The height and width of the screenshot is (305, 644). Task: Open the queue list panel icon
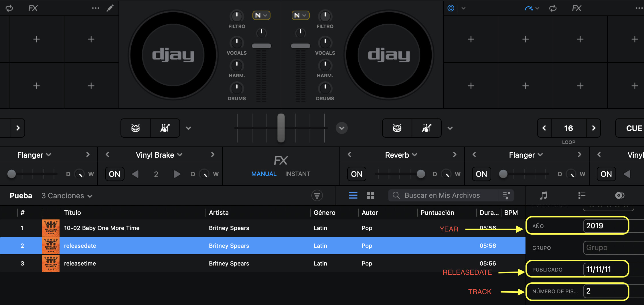point(582,195)
